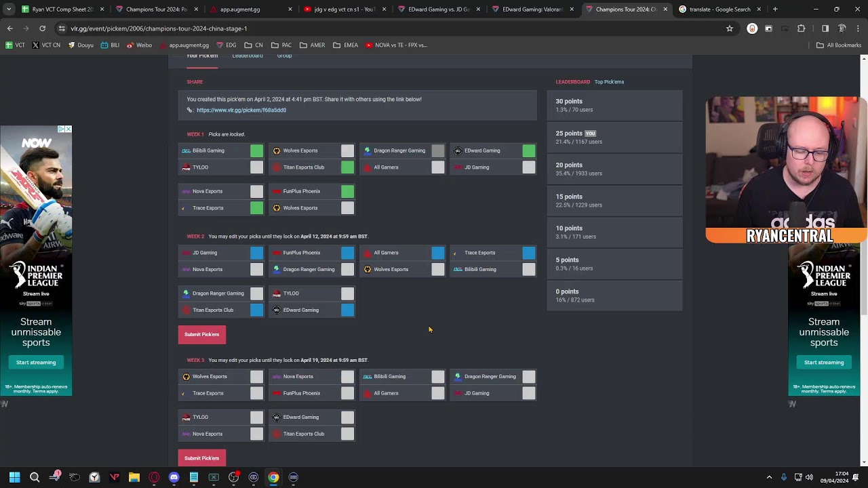Pick TYLOO against EDward Gaming, Week 2

[347, 293]
